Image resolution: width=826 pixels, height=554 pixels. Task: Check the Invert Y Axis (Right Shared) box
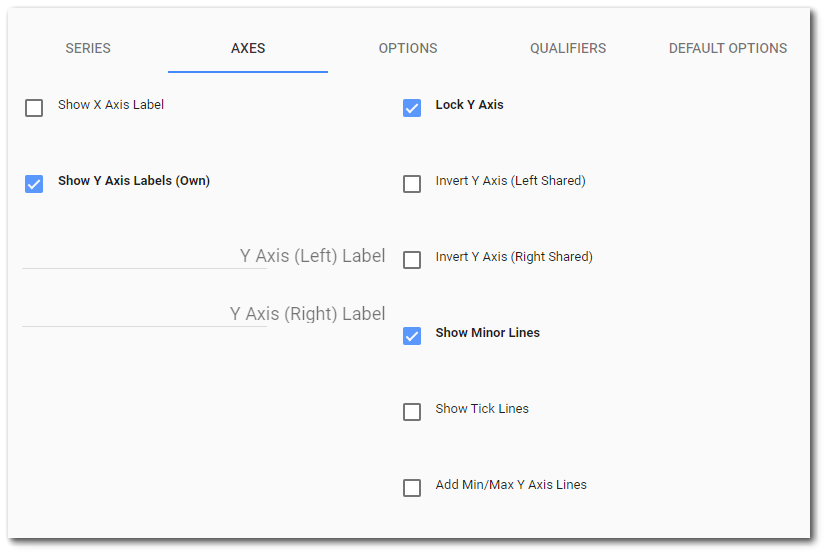(412, 260)
